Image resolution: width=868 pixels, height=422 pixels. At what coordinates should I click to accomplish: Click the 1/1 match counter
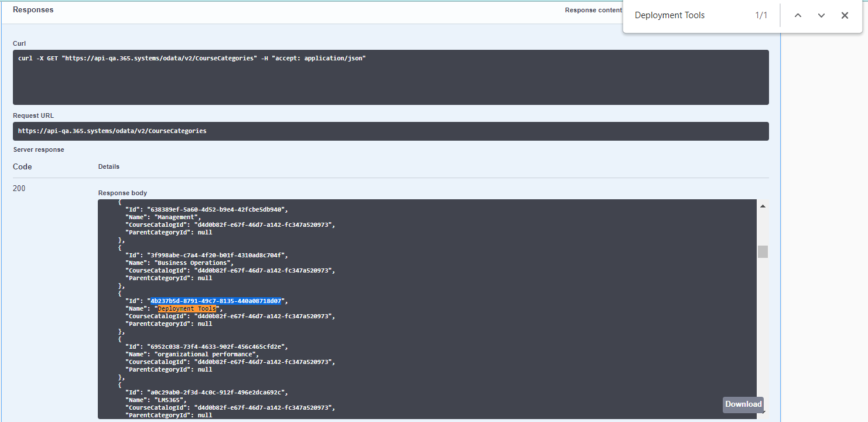coord(761,16)
